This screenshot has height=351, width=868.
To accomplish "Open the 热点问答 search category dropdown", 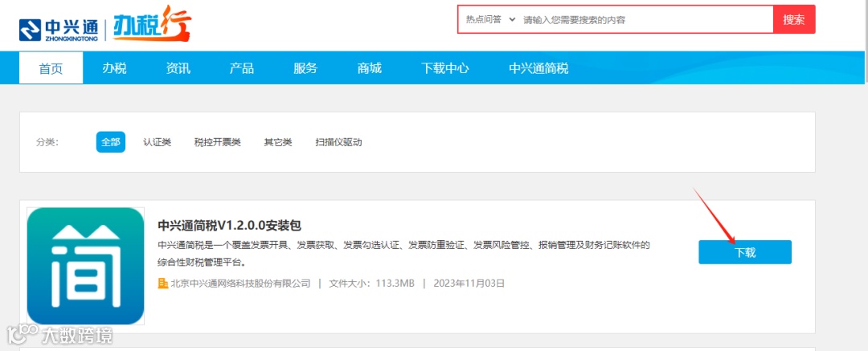I will coord(490,19).
